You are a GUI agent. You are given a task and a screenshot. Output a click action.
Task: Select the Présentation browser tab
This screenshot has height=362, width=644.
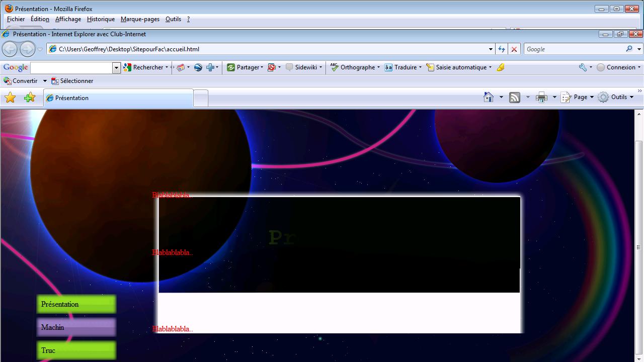pyautogui.click(x=119, y=98)
